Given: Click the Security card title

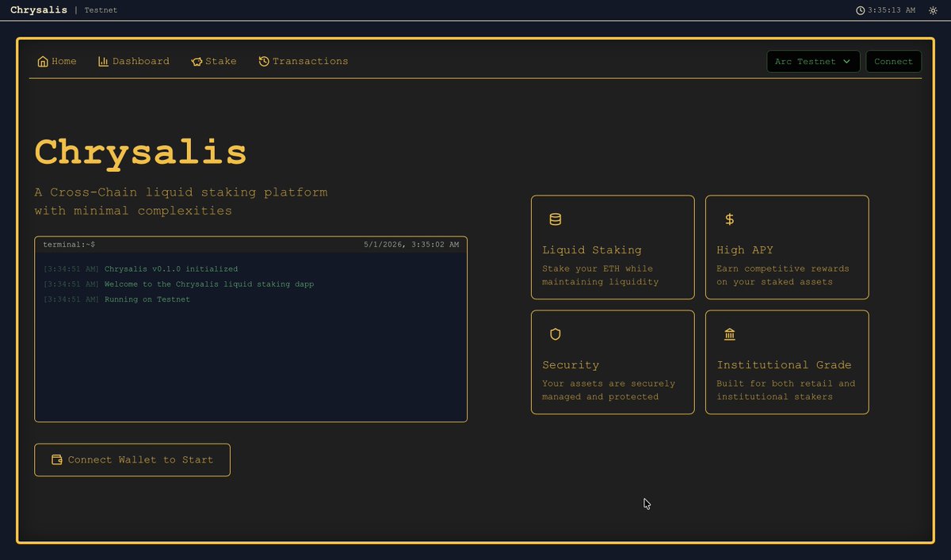Looking at the screenshot, I should point(571,365).
